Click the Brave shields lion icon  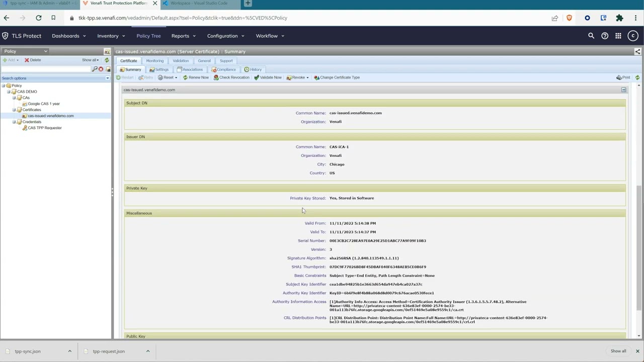click(569, 18)
